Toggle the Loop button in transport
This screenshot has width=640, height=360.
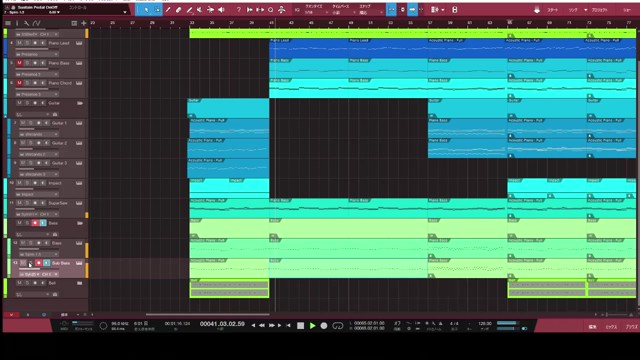pyautogui.click(x=338, y=326)
